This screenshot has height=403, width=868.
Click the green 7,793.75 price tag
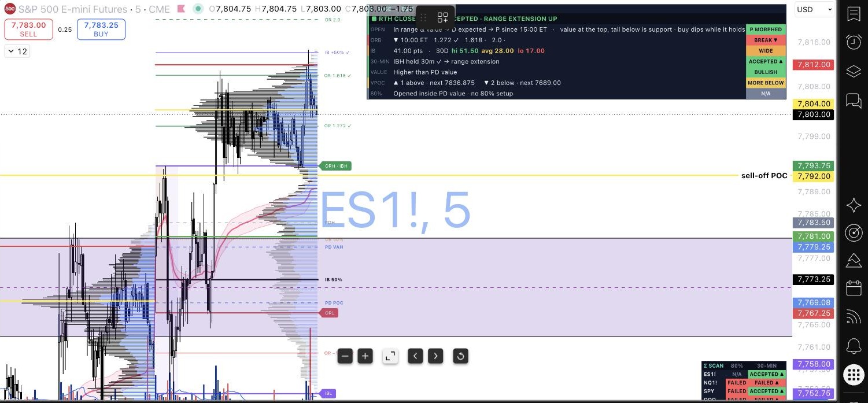(814, 165)
